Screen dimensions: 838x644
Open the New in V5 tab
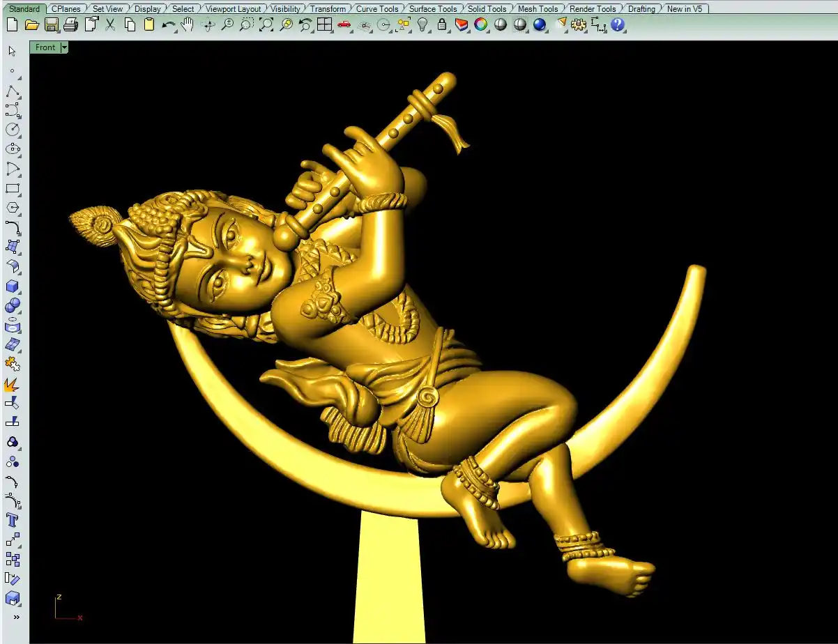[x=685, y=9]
